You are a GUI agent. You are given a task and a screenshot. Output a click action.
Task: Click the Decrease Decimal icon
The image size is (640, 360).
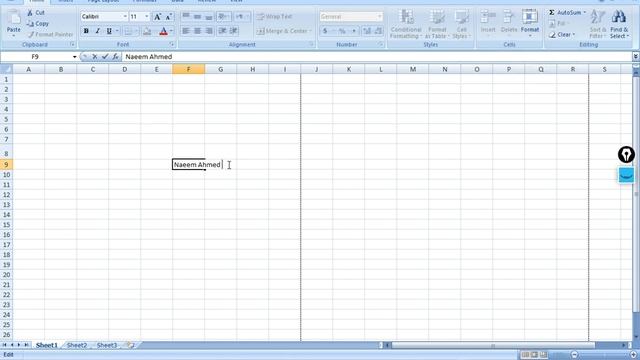378,31
